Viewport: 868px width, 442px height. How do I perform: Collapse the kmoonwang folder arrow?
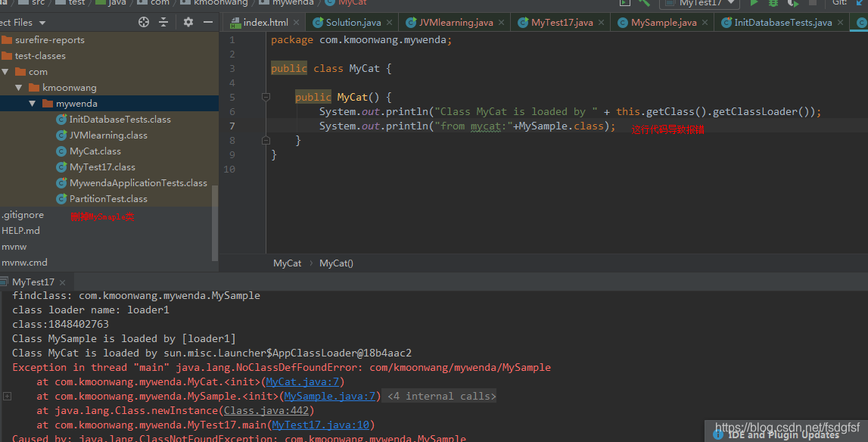(x=19, y=88)
